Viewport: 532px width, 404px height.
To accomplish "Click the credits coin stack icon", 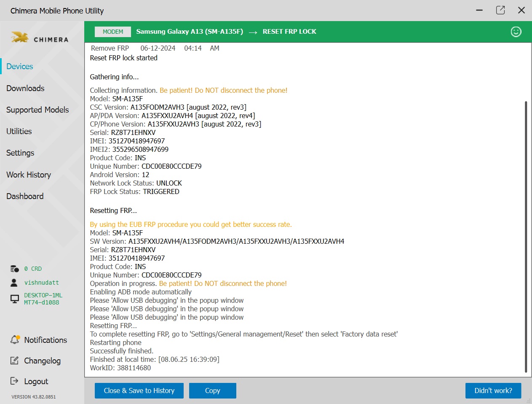I will pyautogui.click(x=15, y=269).
